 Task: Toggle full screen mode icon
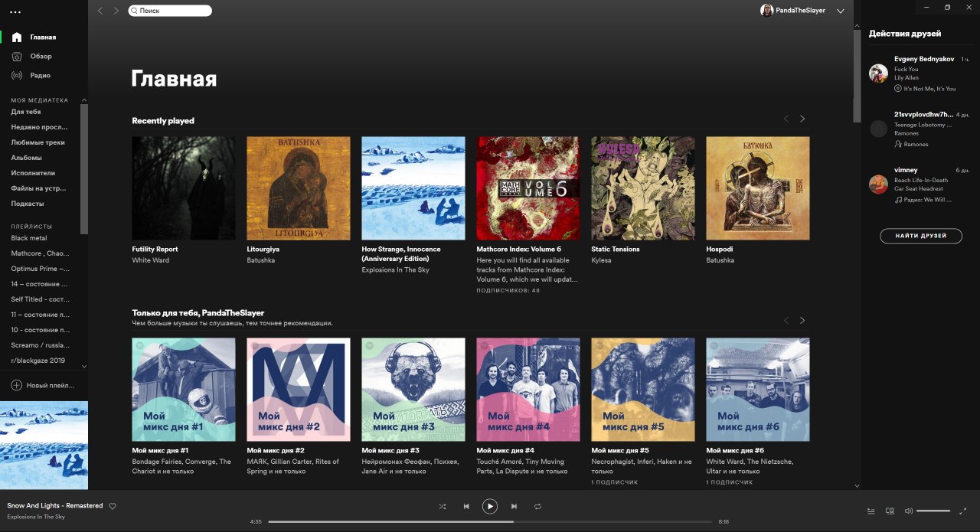click(x=962, y=511)
